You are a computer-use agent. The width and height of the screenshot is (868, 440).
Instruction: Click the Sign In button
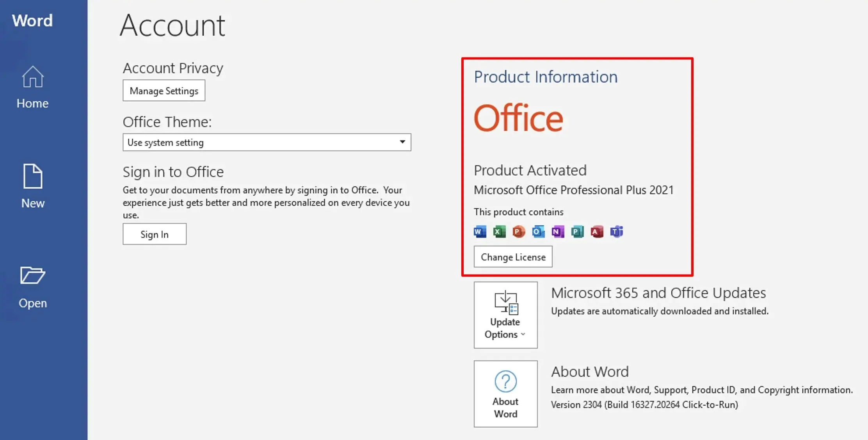[155, 234]
